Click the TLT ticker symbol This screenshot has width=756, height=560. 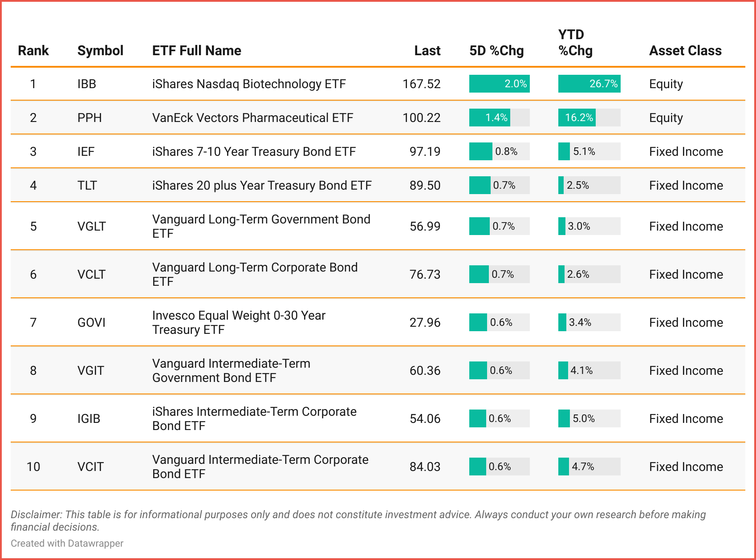pos(87,185)
